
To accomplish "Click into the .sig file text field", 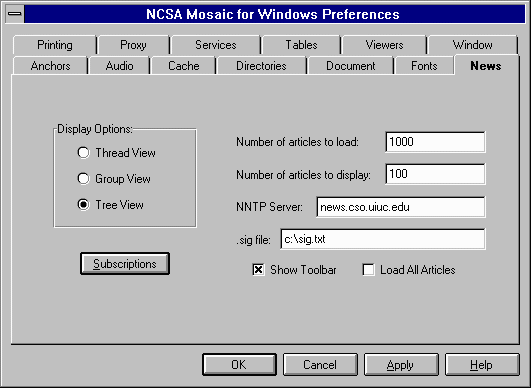I will pyautogui.click(x=383, y=239).
